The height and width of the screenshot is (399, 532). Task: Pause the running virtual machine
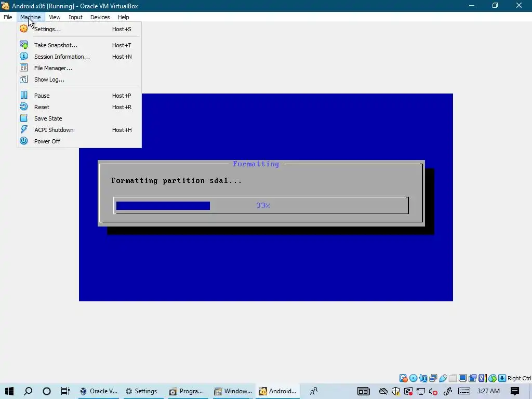[79, 96]
